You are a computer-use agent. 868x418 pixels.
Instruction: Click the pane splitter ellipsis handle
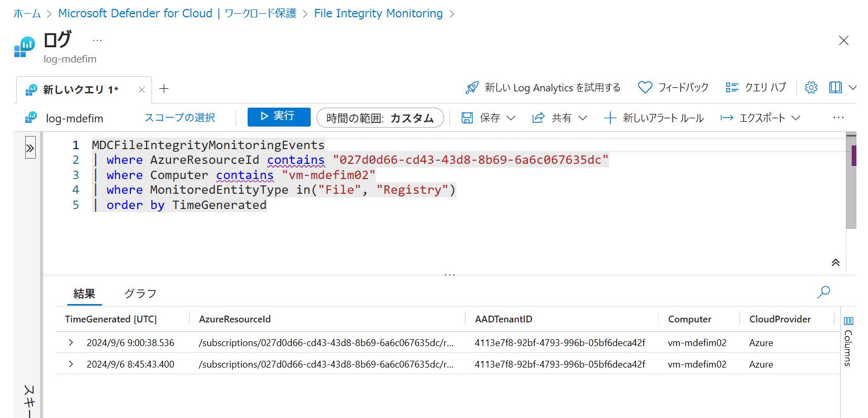[450, 275]
